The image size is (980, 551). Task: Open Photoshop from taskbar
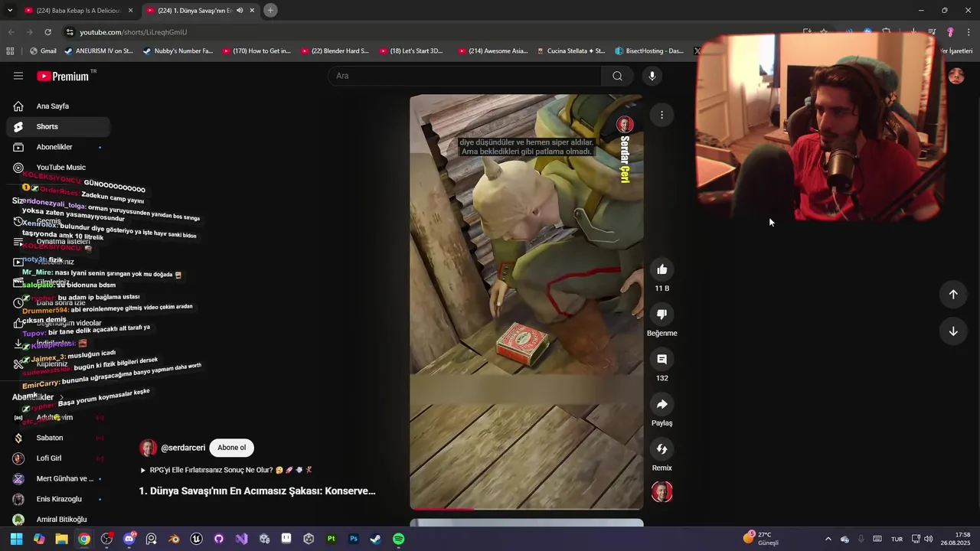(354, 539)
